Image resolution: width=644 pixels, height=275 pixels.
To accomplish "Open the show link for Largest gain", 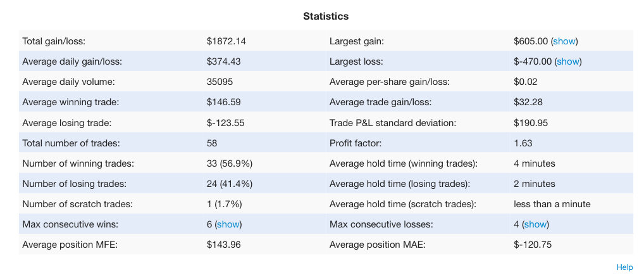I will click(x=564, y=41).
